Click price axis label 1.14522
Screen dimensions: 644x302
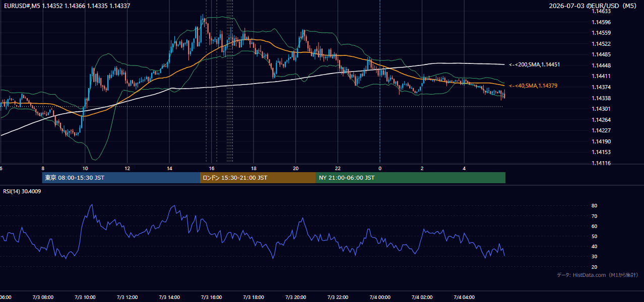(x=602, y=44)
